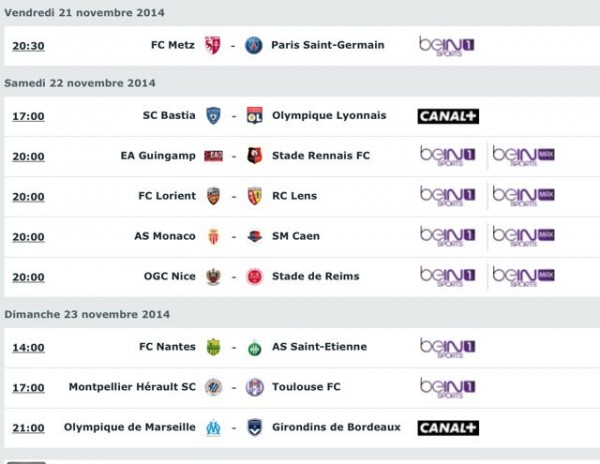Image resolution: width=600 pixels, height=464 pixels.
Task: Open the 20:30 kickoff time link
Action: click(x=28, y=46)
